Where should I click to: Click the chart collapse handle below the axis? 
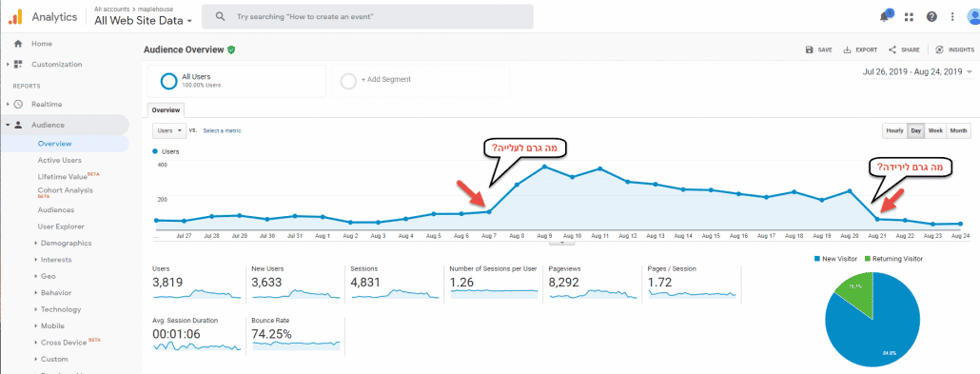point(561,243)
